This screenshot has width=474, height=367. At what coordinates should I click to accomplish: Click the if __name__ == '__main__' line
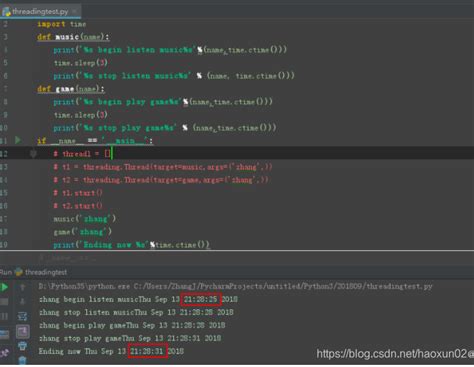95,141
